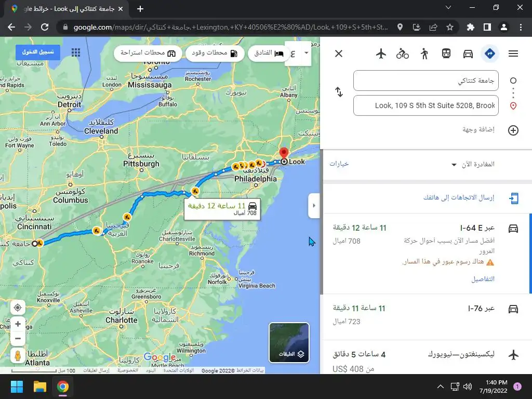Image resolution: width=532 pixels, height=399 pixels.
Task: Collapse the side panel arrow tab
Action: click(x=314, y=206)
